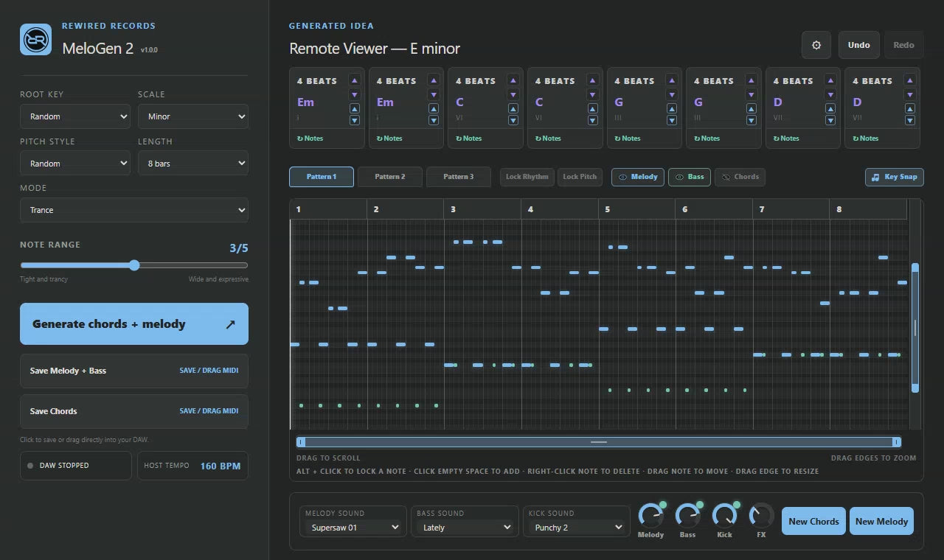Show the Chords track in the piano roll
The height and width of the screenshot is (560, 944).
coord(740,177)
